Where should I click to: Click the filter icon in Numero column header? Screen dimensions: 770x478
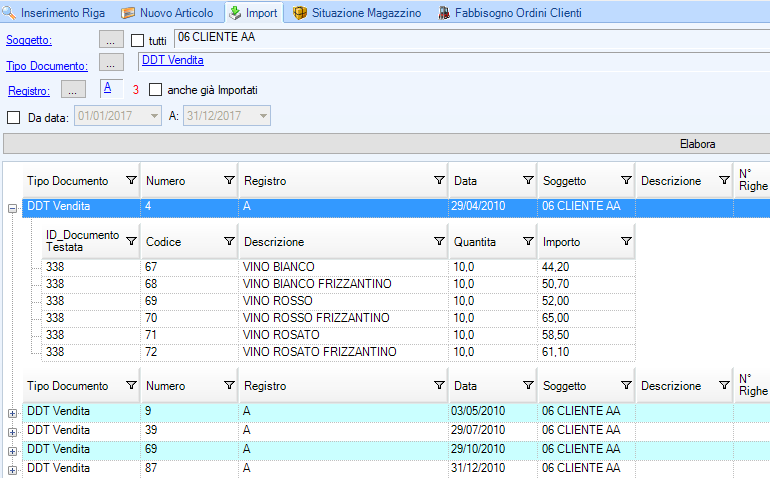click(x=227, y=181)
